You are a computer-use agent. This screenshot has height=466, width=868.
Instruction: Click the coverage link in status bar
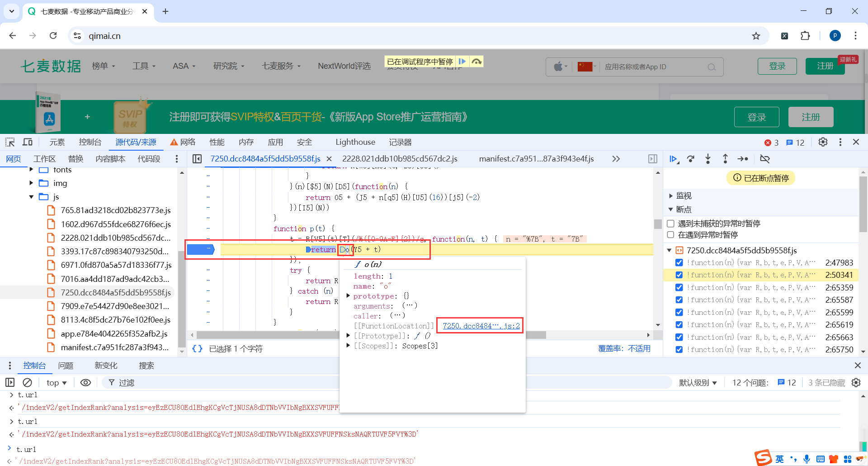click(624, 349)
